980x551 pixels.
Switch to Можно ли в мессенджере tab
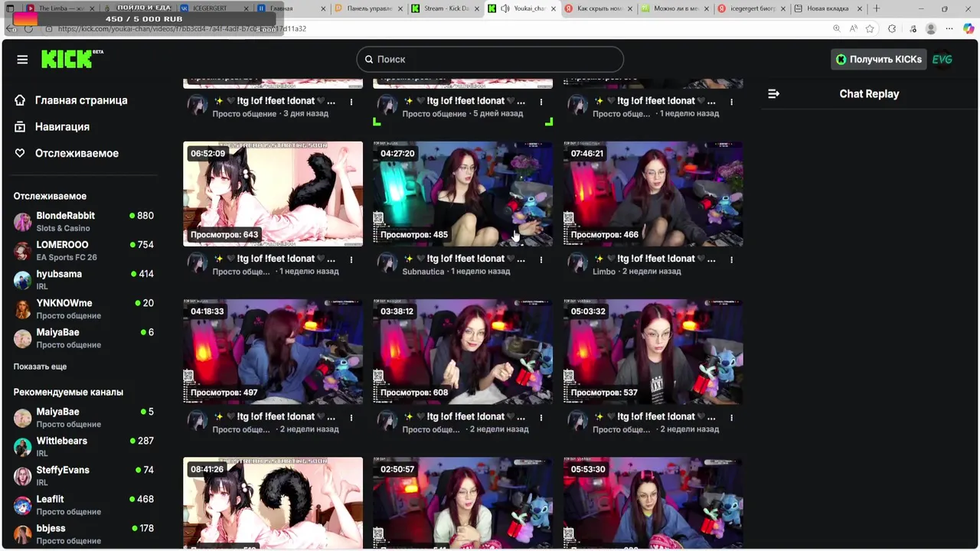675,8
